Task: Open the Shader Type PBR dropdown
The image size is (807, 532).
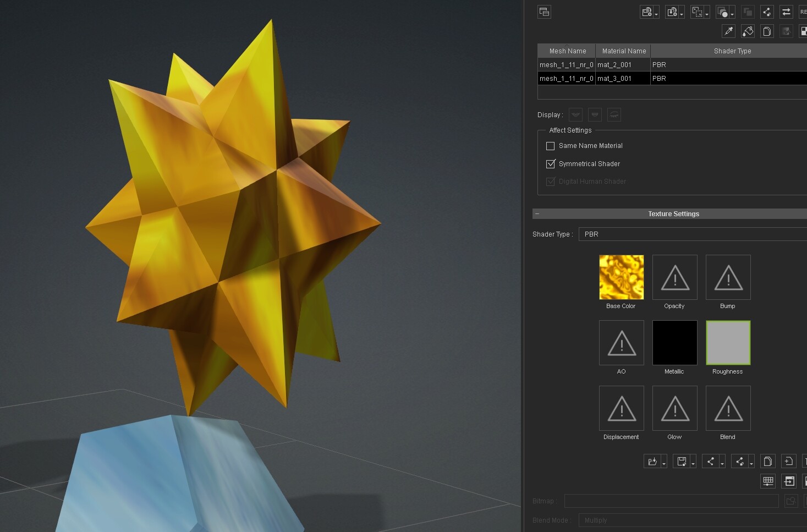Action: [693, 234]
